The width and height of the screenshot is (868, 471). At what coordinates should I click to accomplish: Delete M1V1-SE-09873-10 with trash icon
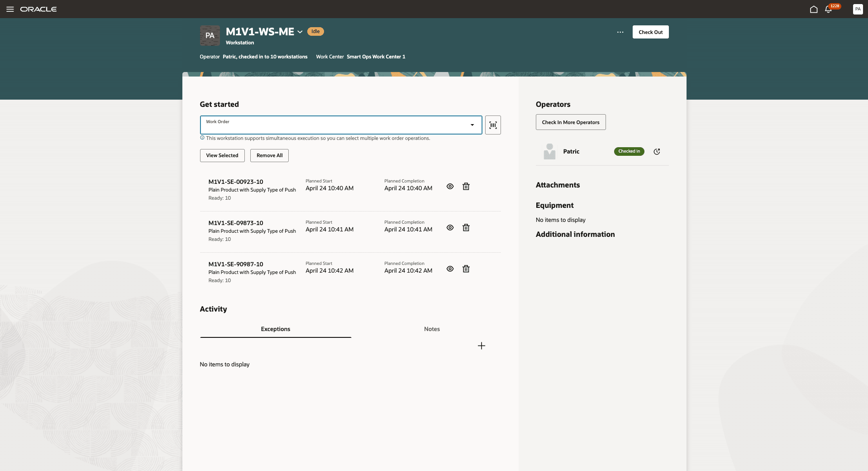[x=466, y=228]
